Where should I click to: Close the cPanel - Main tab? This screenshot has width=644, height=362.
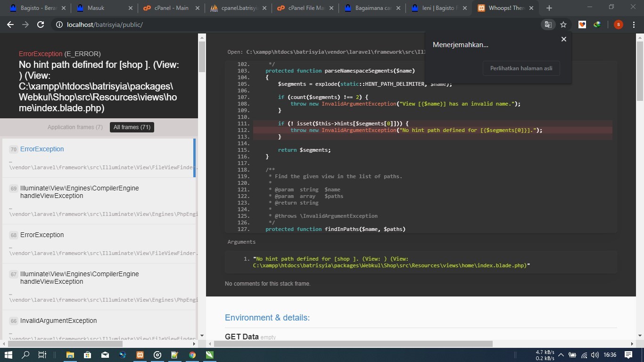[x=197, y=8]
